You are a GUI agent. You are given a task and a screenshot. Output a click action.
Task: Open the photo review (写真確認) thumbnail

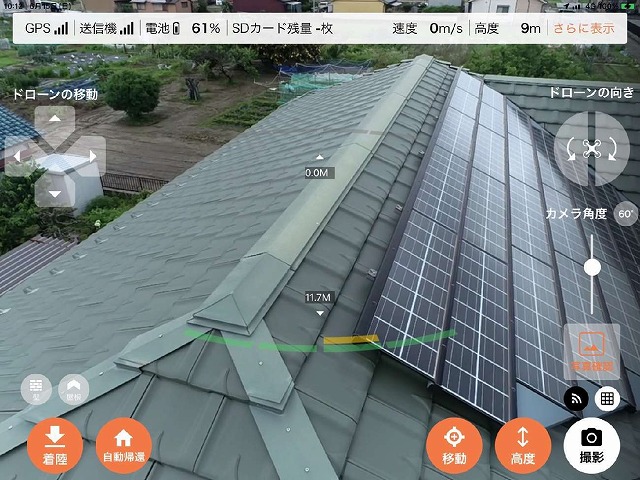[x=592, y=352]
